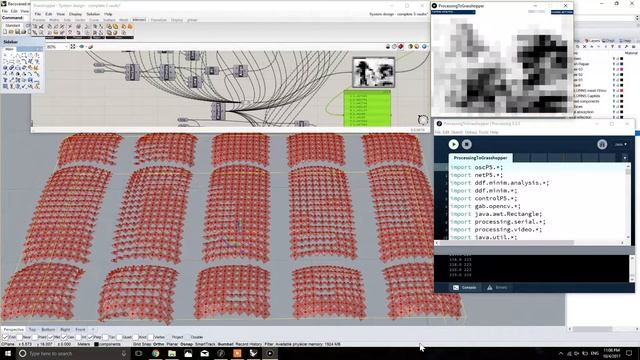This screenshot has width=640, height=360.
Task: Toggle the Perp osnap checkbox
Action: (90, 337)
